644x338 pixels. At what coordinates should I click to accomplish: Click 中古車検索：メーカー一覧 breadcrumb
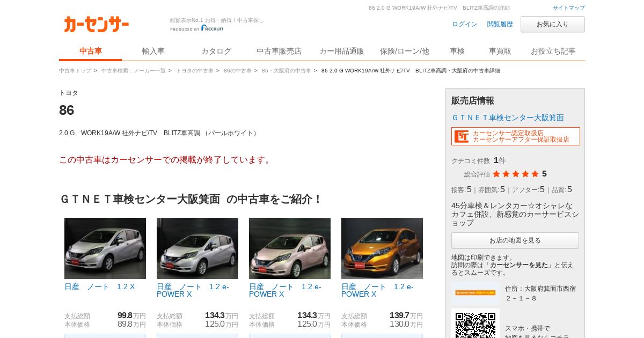click(x=134, y=71)
